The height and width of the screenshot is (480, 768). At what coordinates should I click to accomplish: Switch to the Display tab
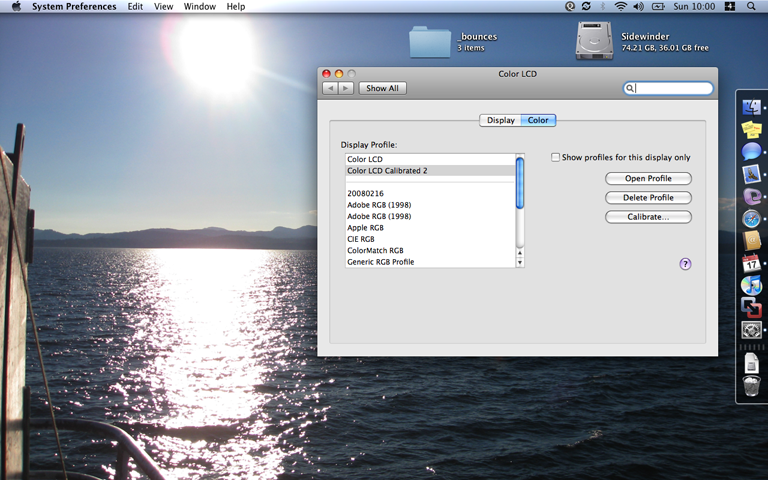coord(500,120)
